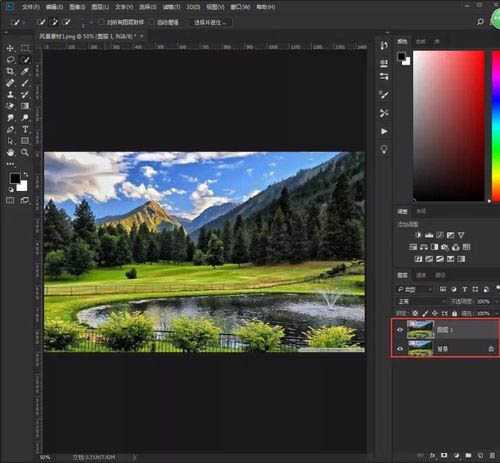This screenshot has height=463, width=500.
Task: Open the layer opacity 100% dropdown
Action: tap(483, 301)
